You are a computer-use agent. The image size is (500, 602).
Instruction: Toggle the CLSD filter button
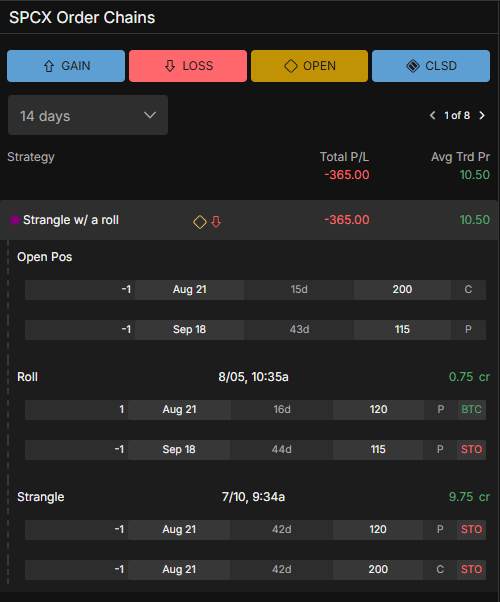[431, 66]
